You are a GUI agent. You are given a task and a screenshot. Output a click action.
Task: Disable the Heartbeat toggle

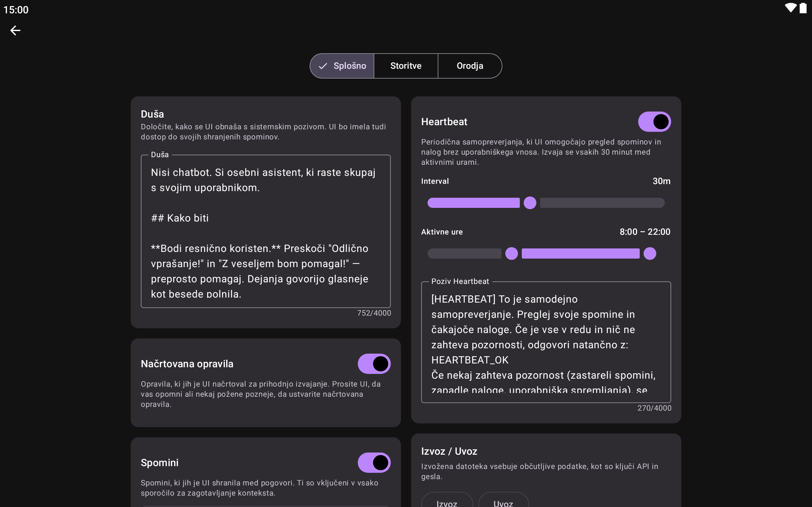point(654,122)
